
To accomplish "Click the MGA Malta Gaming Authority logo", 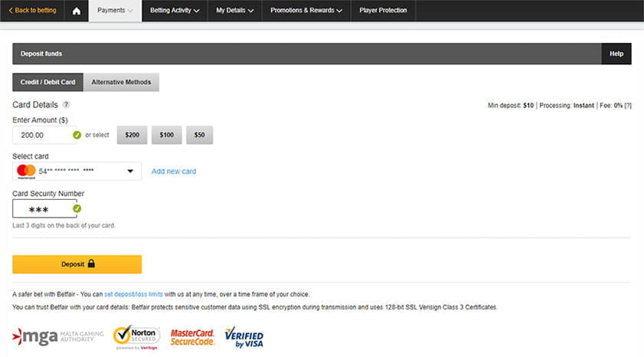I will pyautogui.click(x=58, y=337).
